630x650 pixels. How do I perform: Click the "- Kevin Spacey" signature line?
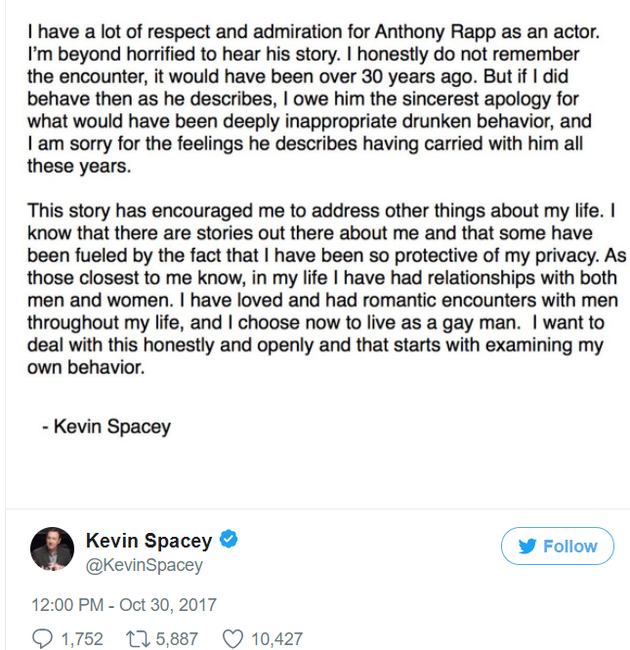point(107,427)
